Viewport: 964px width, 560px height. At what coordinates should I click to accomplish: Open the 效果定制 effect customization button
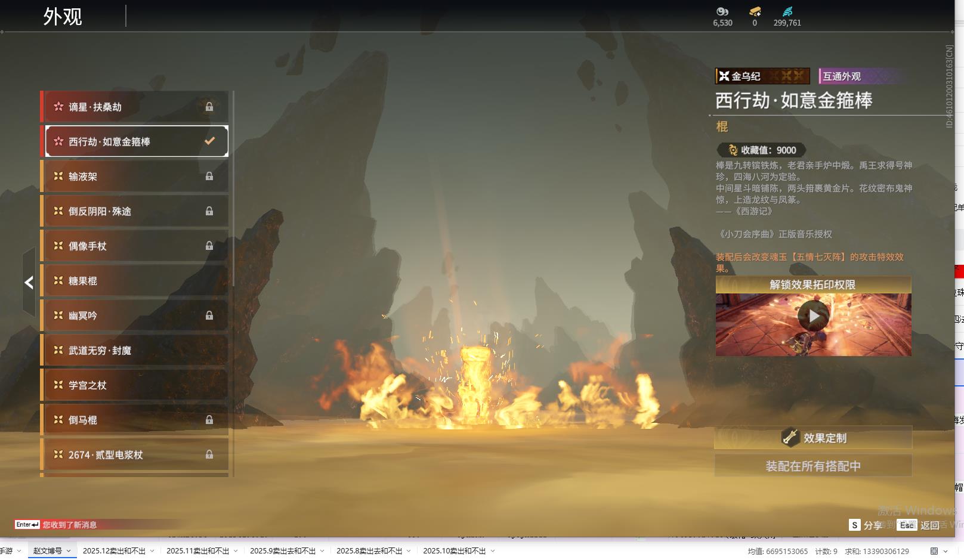(813, 437)
